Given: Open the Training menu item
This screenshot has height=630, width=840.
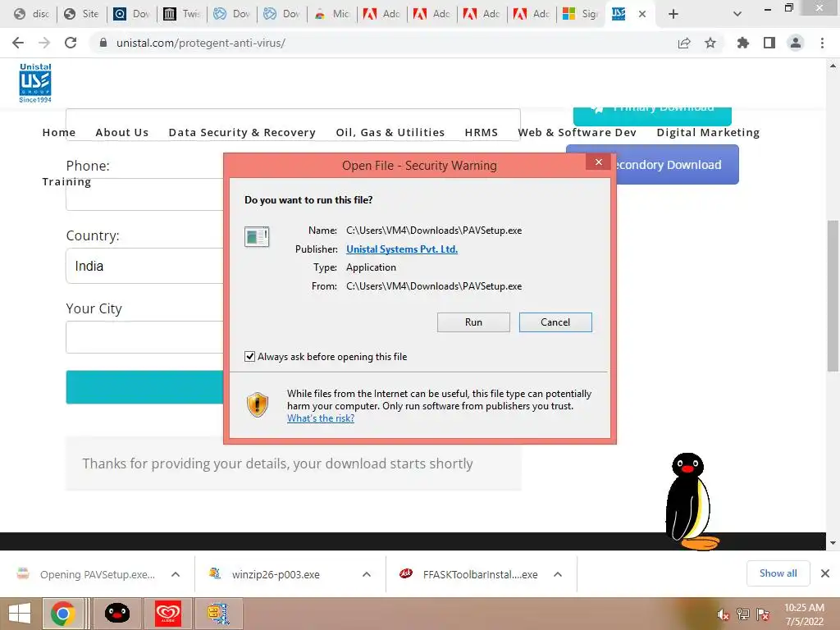Looking at the screenshot, I should (66, 181).
